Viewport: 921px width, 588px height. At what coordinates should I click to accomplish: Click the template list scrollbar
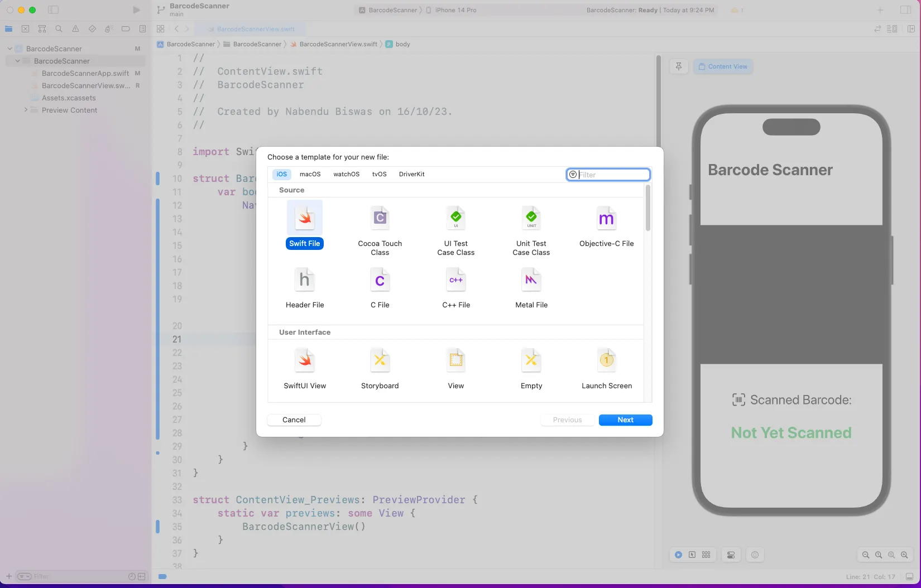point(648,208)
